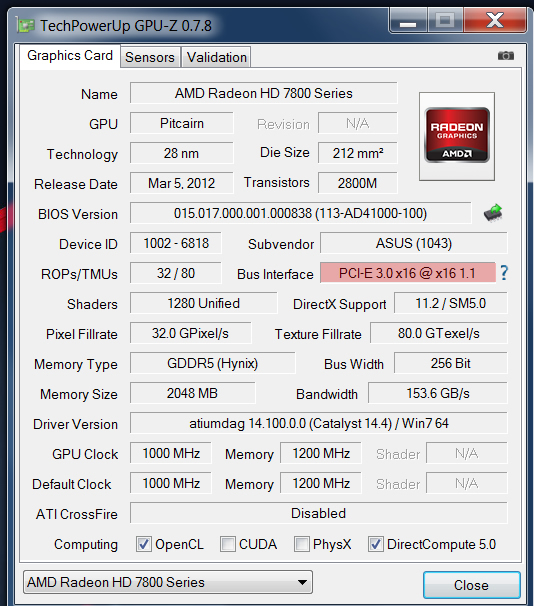Click the ROPs/TMUs field 32 / 80
The image size is (534, 606).
coord(176,273)
